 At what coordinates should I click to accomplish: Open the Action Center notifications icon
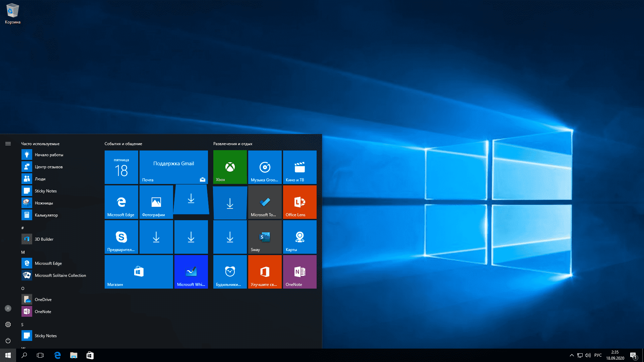pos(633,355)
